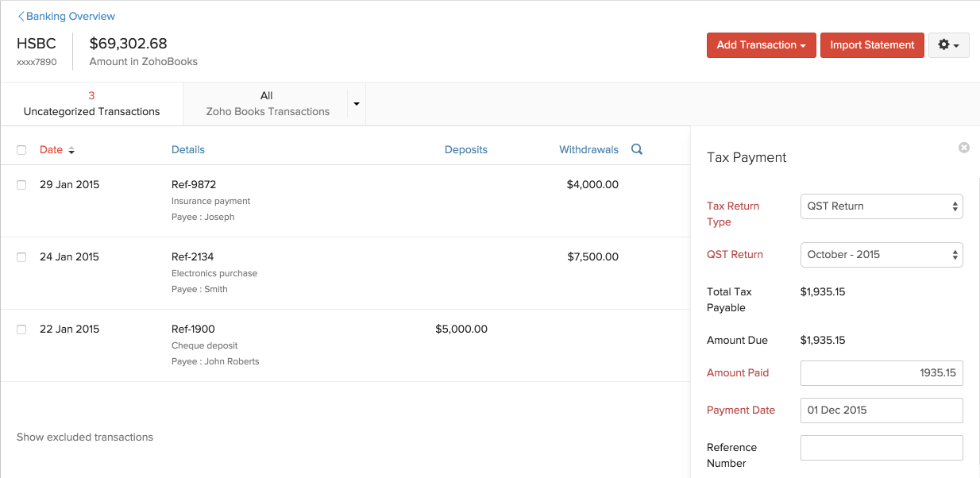980x478 pixels.
Task: Check the 22 Jan 2015 transaction checkbox
Action: (x=21, y=330)
